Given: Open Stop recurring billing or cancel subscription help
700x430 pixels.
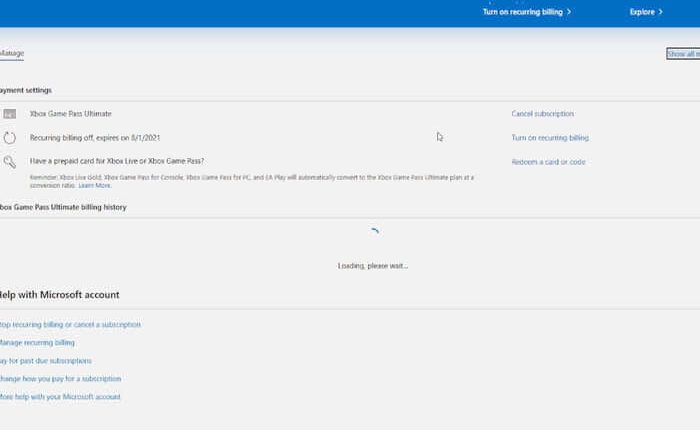Looking at the screenshot, I should (70, 325).
